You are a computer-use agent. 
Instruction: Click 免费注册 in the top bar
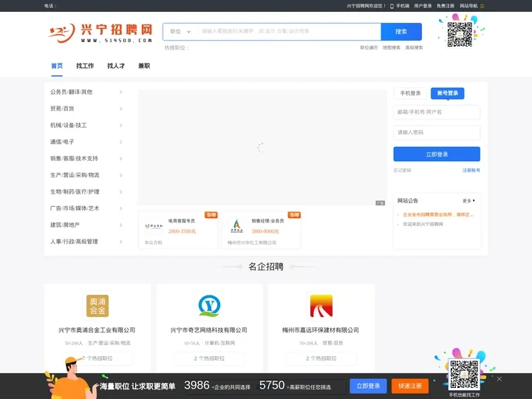(445, 6)
